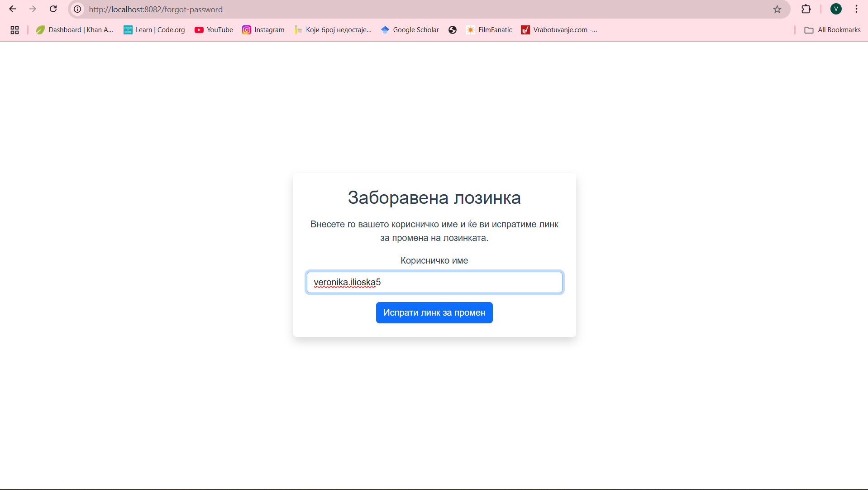868x490 pixels.
Task: Open the unnamed globe icon bookmark
Action: pyautogui.click(x=453, y=30)
